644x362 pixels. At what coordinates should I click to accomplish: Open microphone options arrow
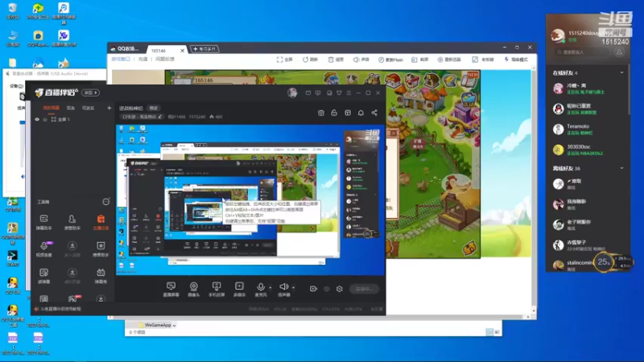270,287
